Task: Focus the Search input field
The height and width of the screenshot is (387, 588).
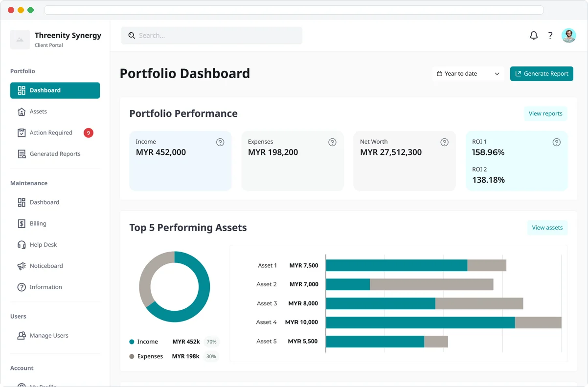Action: [x=212, y=35]
